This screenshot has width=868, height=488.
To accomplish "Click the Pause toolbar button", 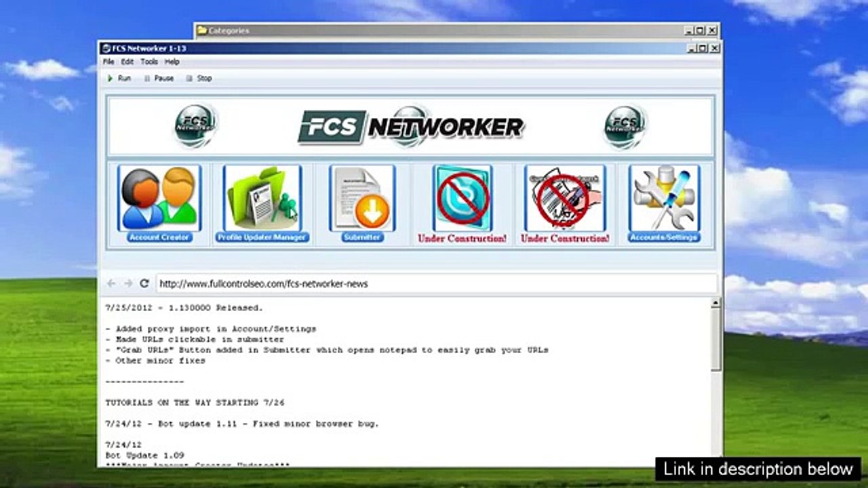I will (159, 79).
